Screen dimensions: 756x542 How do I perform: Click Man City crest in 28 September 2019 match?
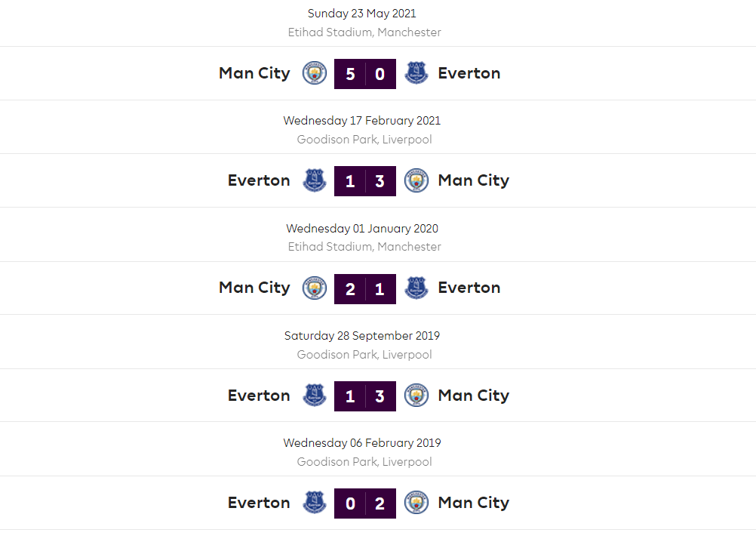[416, 396]
